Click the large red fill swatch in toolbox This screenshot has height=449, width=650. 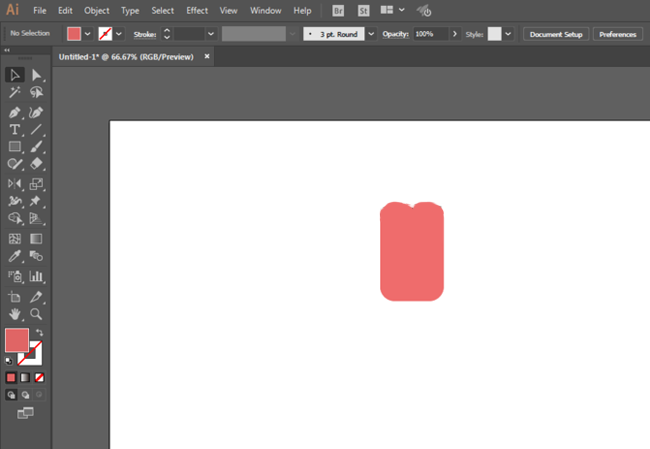click(x=17, y=341)
